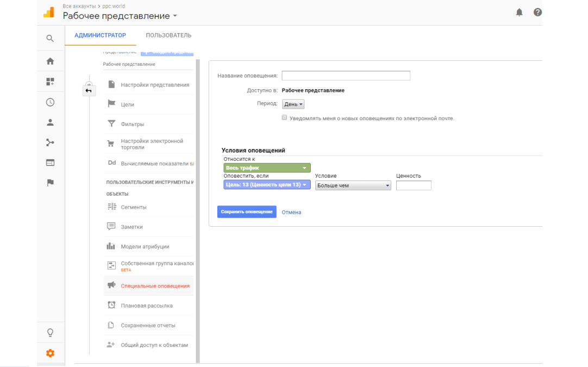Click the custom channel group icon

pos(111,266)
